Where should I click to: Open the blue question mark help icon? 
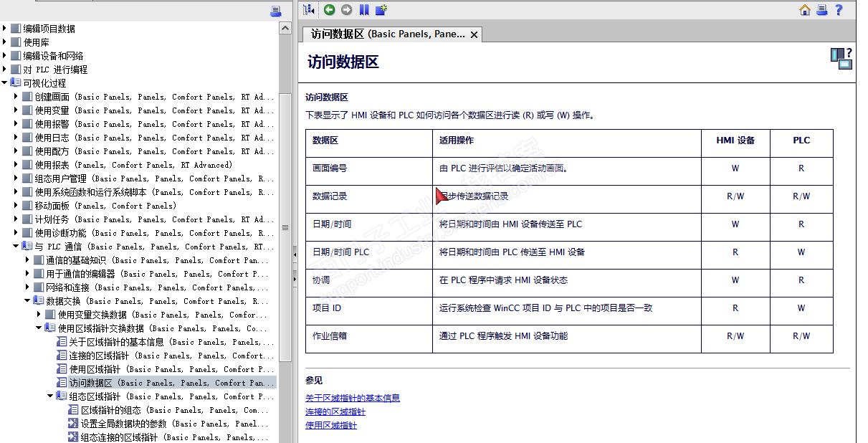[x=839, y=9]
